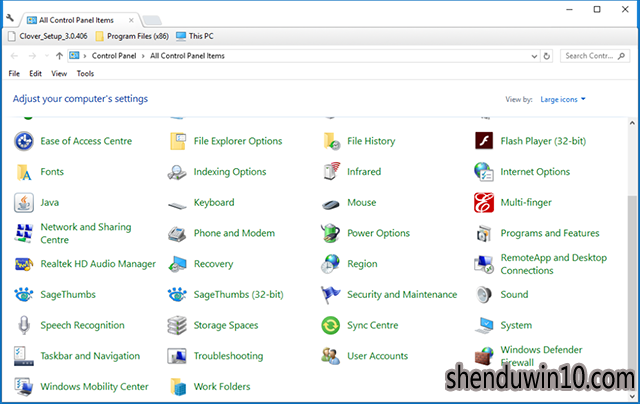Open the View by Large icons dropdown

[x=563, y=100]
